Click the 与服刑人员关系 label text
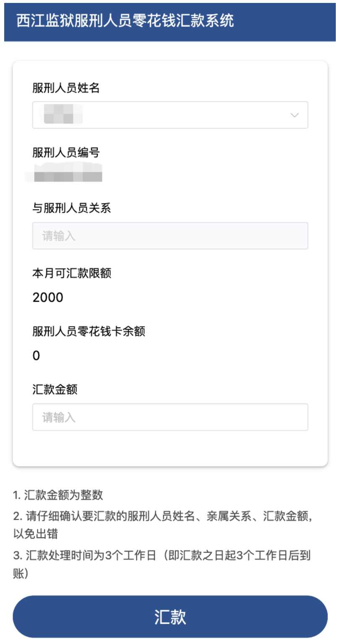The height and width of the screenshot is (644, 340). coord(71,208)
